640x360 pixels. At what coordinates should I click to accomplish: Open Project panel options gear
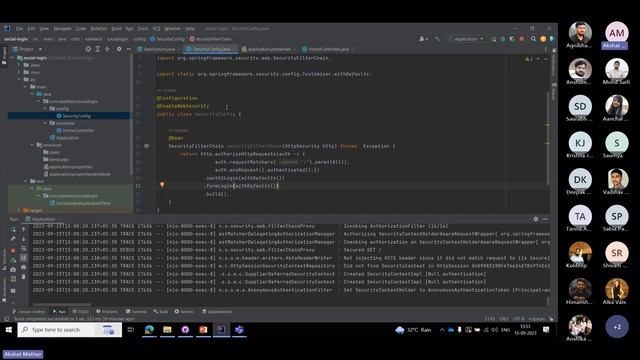tap(119, 49)
